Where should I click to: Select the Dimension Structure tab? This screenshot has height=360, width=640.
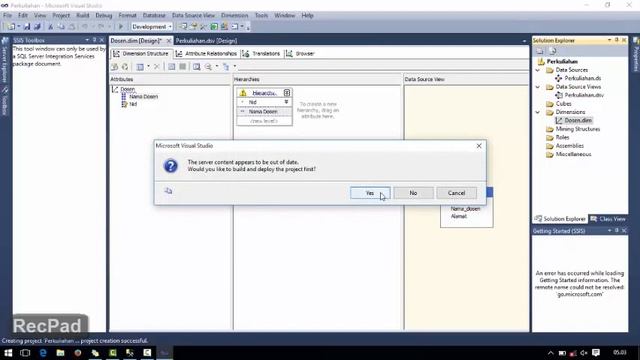coord(141,53)
